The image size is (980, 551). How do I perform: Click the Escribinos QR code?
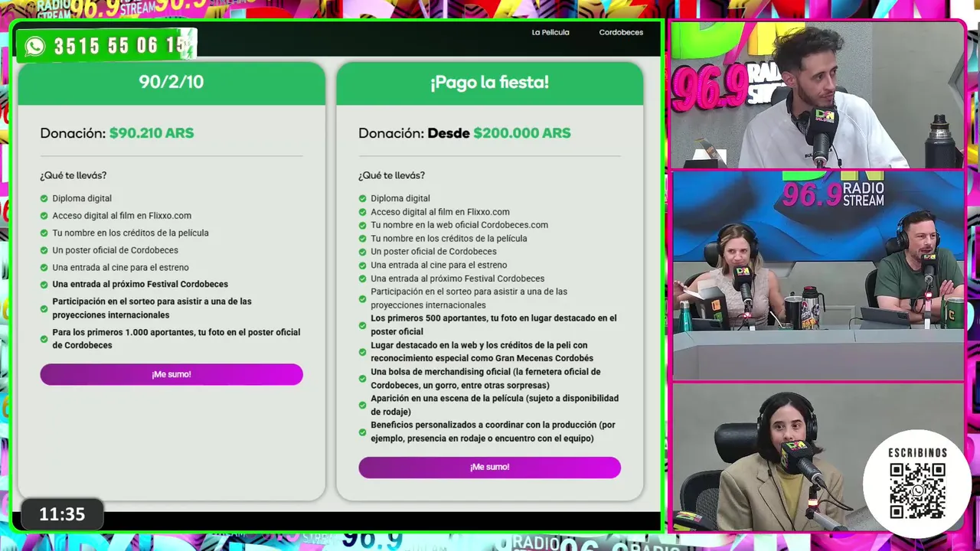pyautogui.click(x=917, y=491)
